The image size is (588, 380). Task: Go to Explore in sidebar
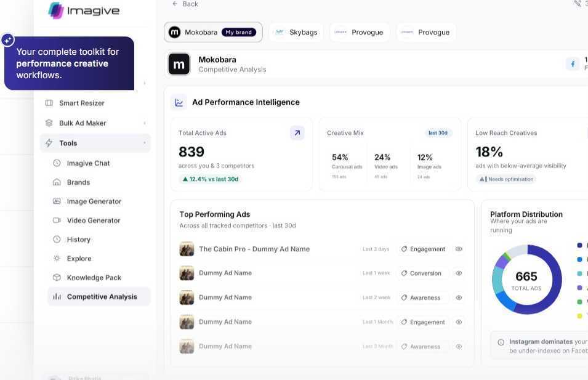tap(99, 259)
